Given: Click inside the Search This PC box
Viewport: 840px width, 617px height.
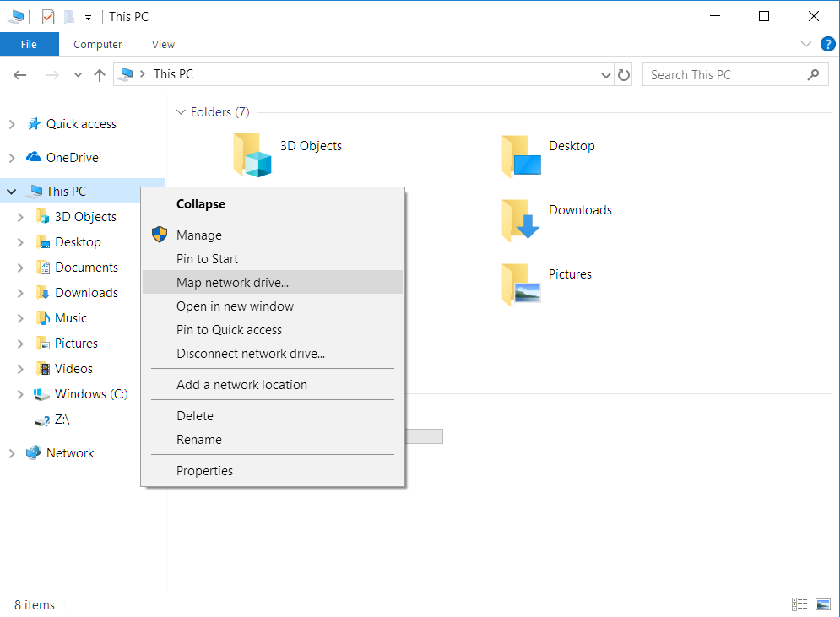Looking at the screenshot, I should (726, 74).
